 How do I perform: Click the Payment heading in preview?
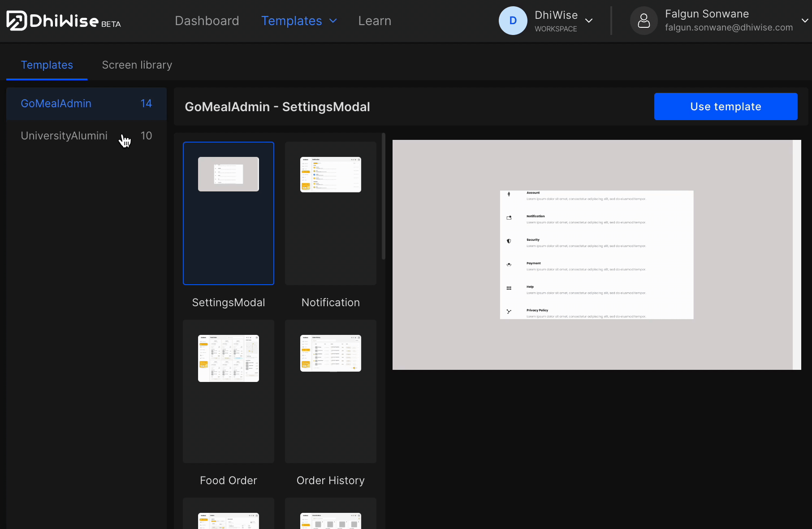[x=533, y=263]
